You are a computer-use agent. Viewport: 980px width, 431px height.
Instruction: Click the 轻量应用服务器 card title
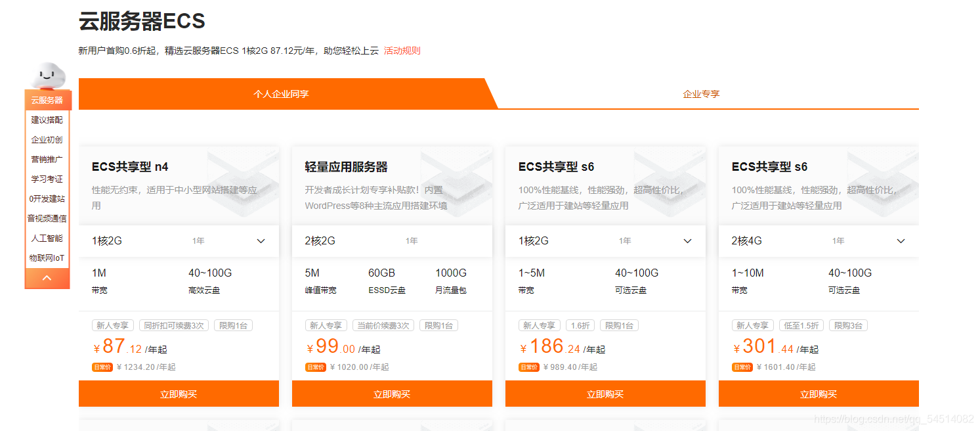[347, 167]
